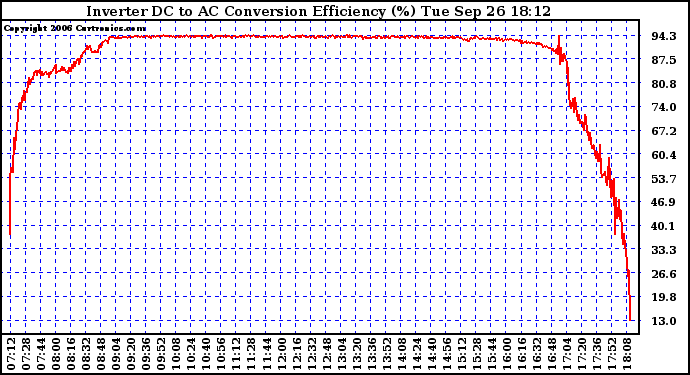The image size is (690, 375).
Task: Select the 10:40 time axis label
Action: (x=206, y=354)
